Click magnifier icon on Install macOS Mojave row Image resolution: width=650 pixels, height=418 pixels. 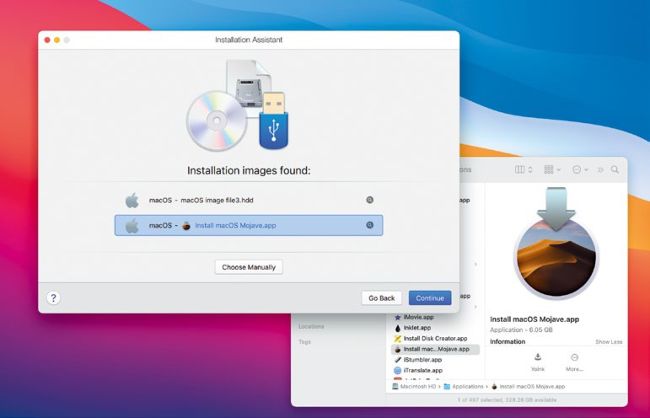pyautogui.click(x=369, y=226)
